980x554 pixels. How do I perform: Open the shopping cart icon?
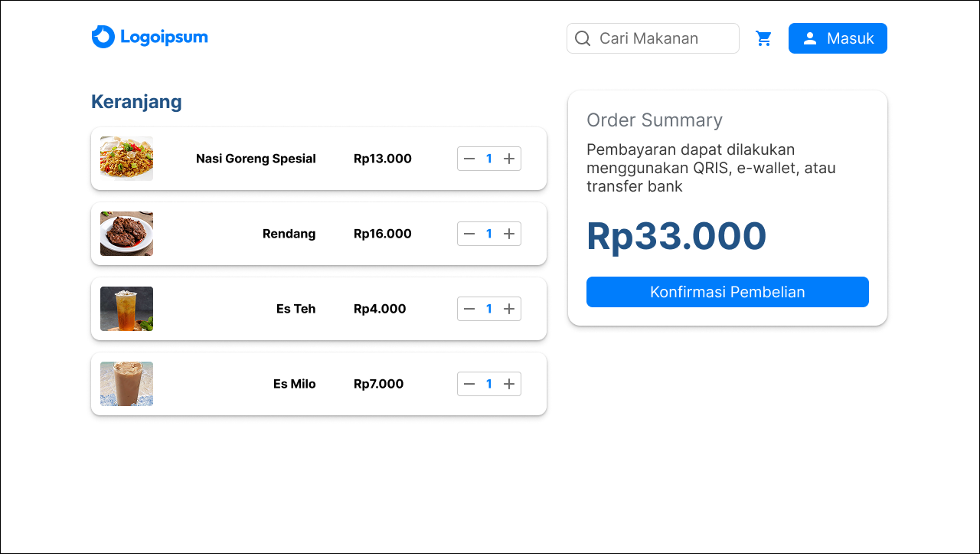tap(763, 38)
